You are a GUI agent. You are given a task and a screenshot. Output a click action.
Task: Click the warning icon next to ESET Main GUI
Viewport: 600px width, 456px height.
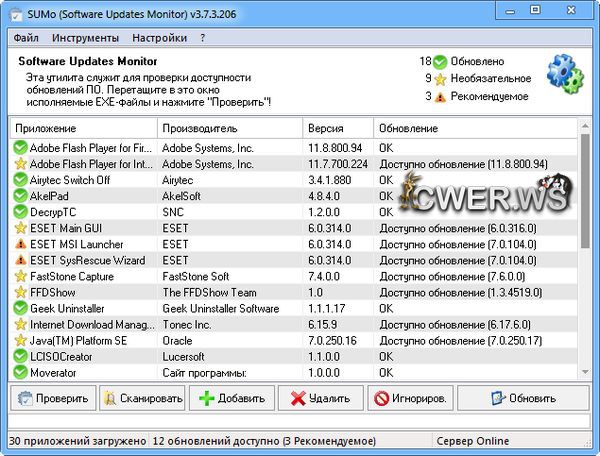[x=19, y=228]
